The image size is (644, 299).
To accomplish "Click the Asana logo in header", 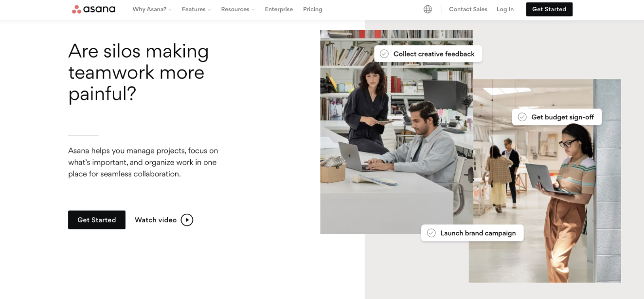I will [x=93, y=9].
